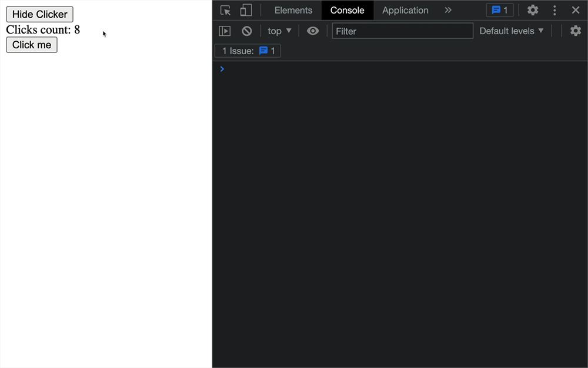Select the Console tab
The height and width of the screenshot is (368, 588).
tap(348, 10)
